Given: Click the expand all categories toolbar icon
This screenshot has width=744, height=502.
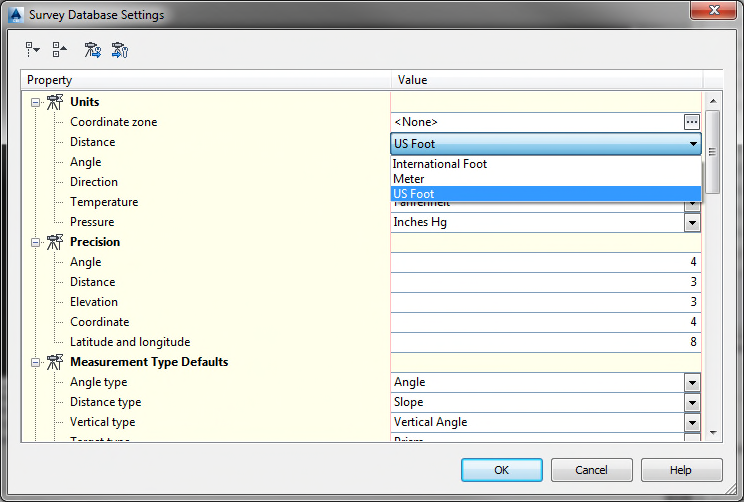Looking at the screenshot, I should (32, 49).
